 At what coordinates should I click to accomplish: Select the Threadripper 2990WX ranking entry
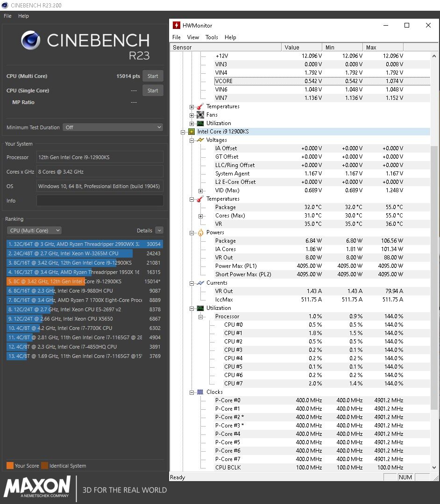point(85,244)
